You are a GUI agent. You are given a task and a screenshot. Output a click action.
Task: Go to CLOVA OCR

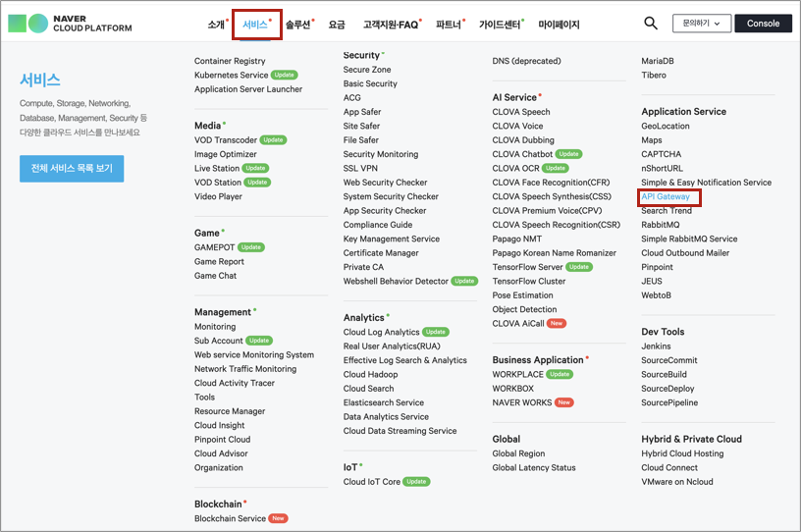point(515,168)
